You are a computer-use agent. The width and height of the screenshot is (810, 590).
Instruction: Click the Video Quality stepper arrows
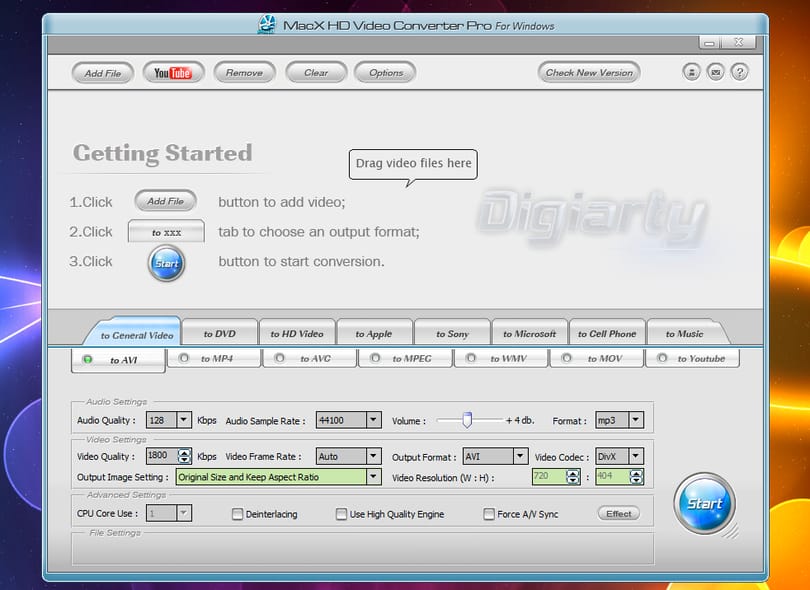(184, 456)
